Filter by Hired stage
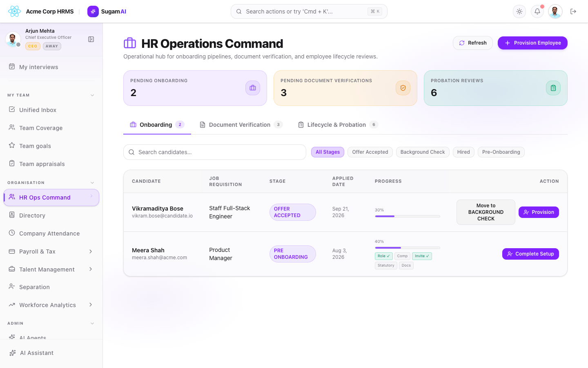Screen dimensions: 588x368 (x=463, y=152)
